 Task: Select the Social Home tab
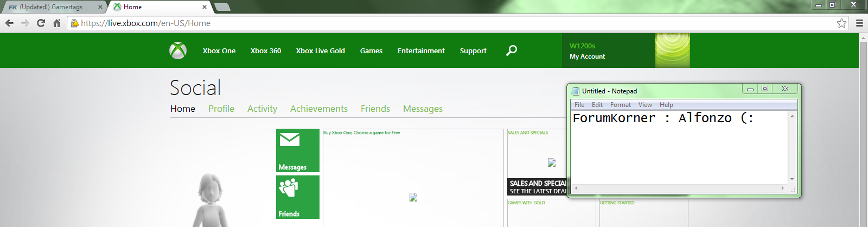pyautogui.click(x=183, y=109)
